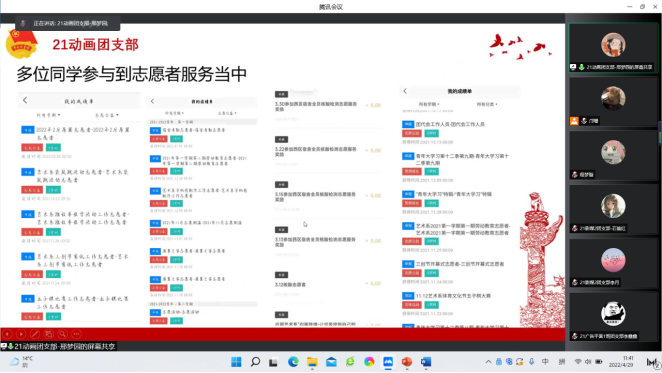Toggle the 拼 input mode indicator

click(562, 362)
